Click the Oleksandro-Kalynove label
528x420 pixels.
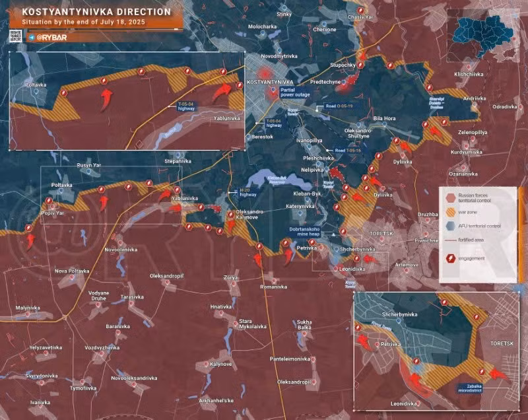[x=249, y=215]
